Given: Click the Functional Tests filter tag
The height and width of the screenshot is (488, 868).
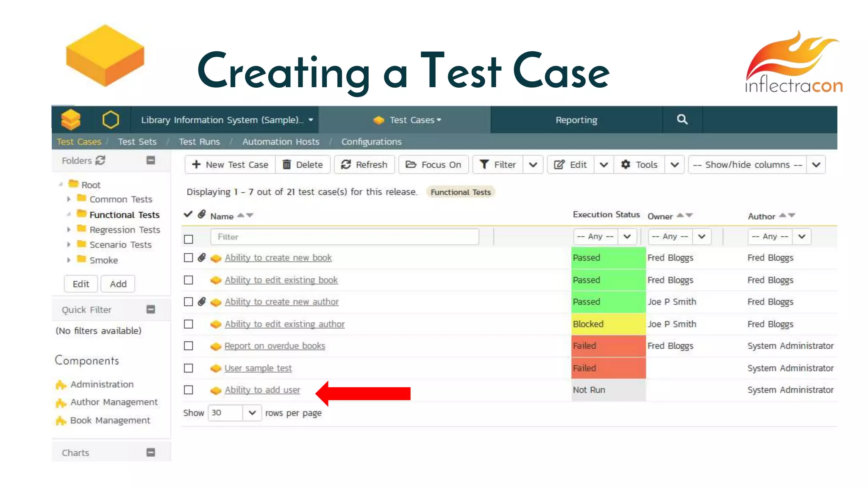Looking at the screenshot, I should [x=460, y=192].
